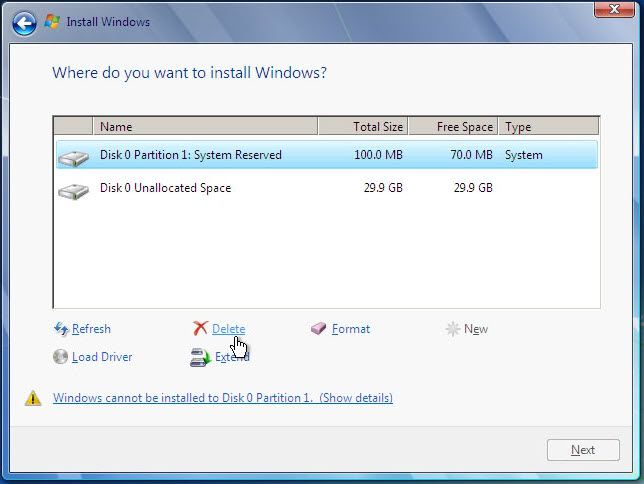Click the 100.0 MB total size value
644x484 pixels.
[x=378, y=155]
